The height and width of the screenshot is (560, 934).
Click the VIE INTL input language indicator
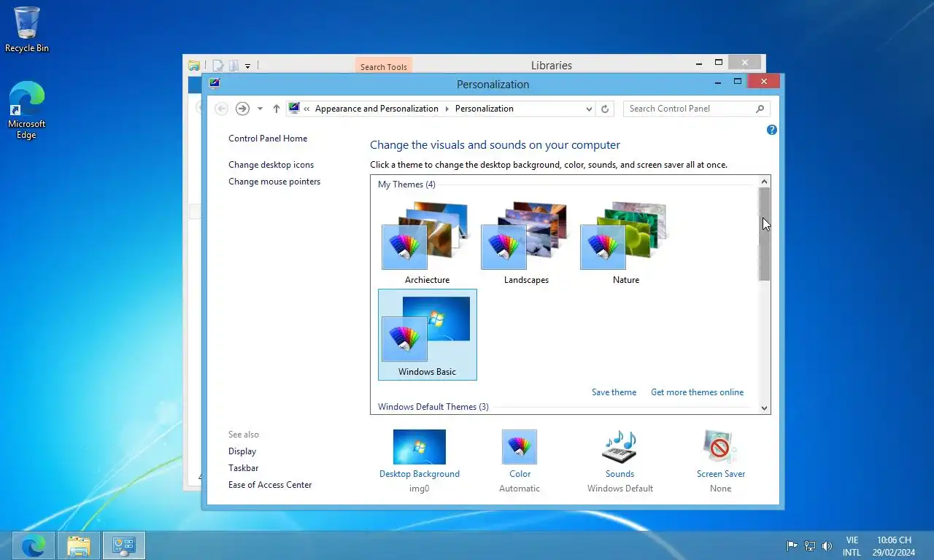(x=852, y=546)
